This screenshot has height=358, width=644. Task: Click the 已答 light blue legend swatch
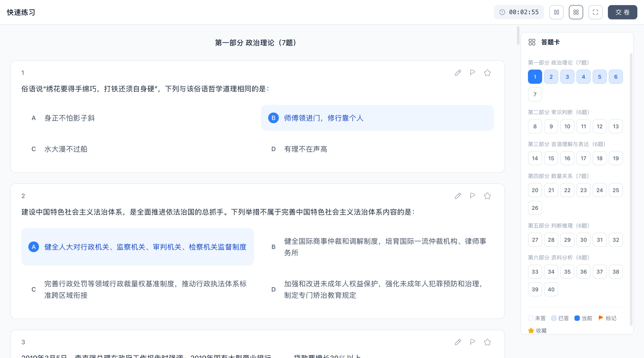click(x=553, y=318)
